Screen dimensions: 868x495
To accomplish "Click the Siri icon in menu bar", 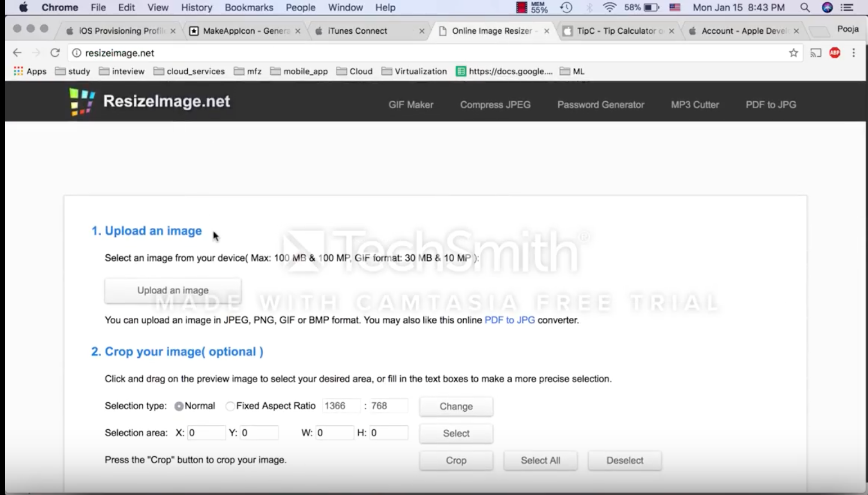I will pos(827,7).
